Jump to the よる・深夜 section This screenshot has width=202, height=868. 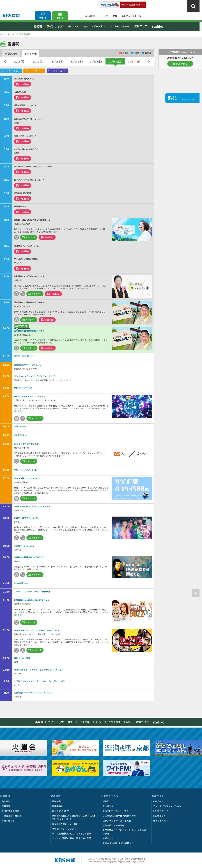[57, 71]
